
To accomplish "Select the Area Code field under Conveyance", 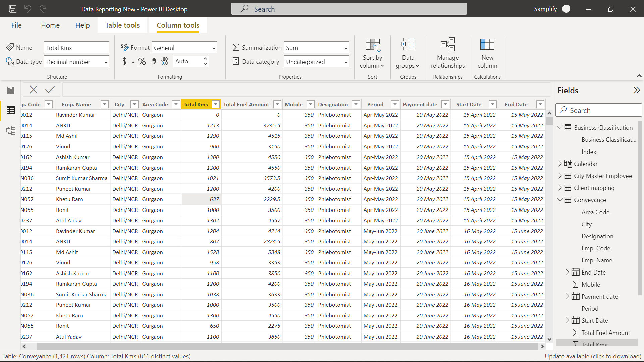I will point(595,212).
